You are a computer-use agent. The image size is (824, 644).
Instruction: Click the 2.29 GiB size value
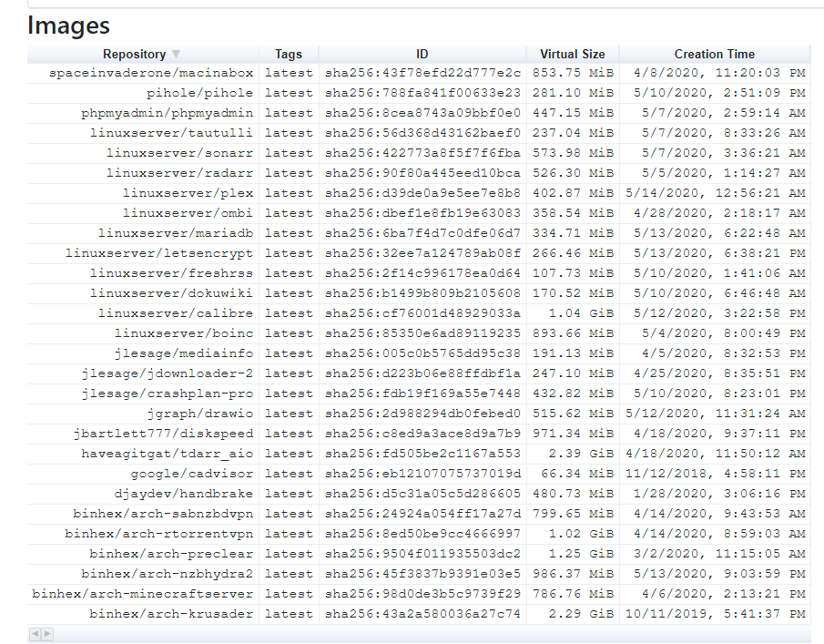tap(581, 614)
